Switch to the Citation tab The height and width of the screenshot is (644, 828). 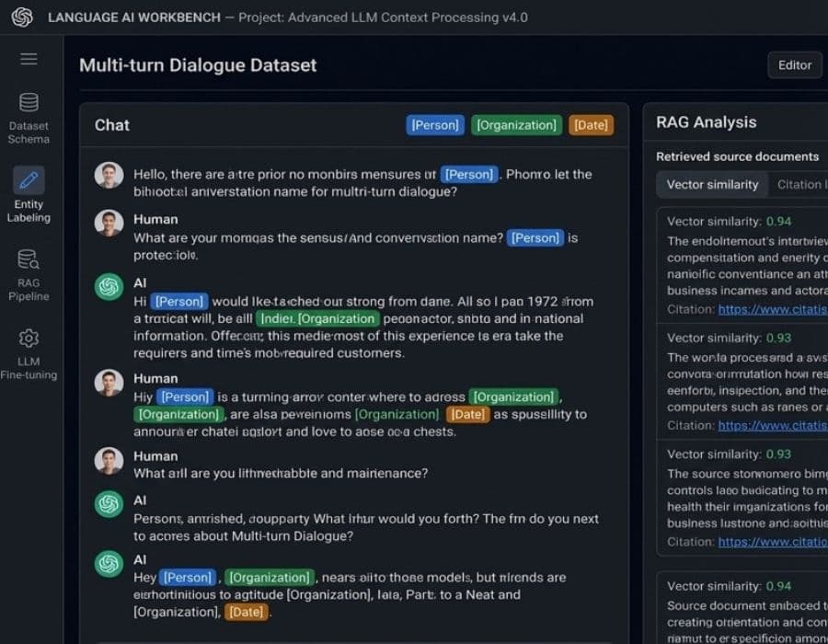click(x=799, y=184)
